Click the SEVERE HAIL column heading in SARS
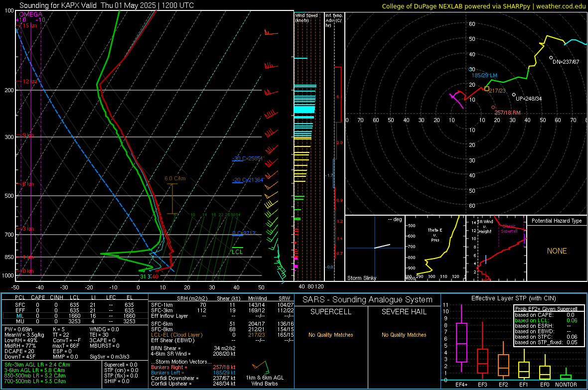Screen dimensions: 588x390 coord(404,312)
